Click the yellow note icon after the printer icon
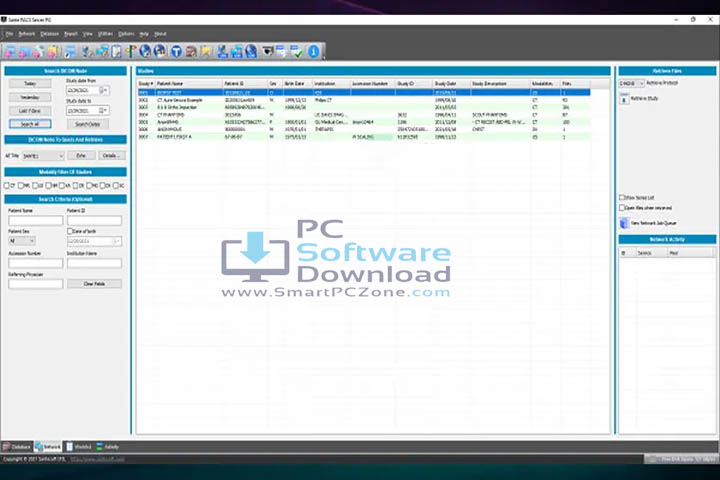 [206, 51]
